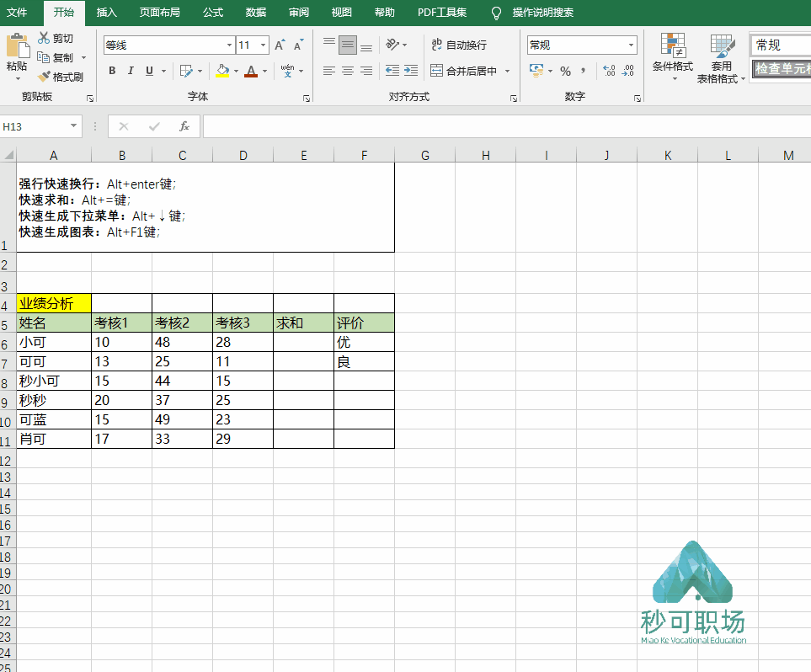Image resolution: width=811 pixels, height=672 pixels.
Task: Select the 常规 cell style swatch
Action: (782, 45)
